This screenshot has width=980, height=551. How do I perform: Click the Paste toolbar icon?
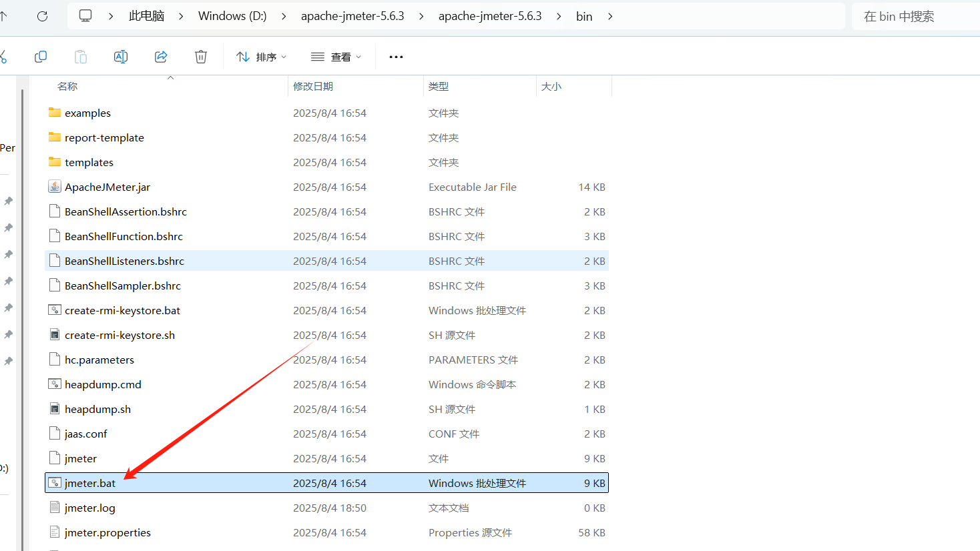81,57
